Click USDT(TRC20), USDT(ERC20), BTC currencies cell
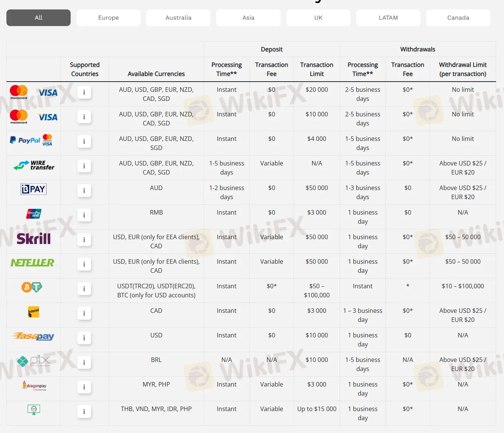This screenshot has height=433, width=504. coord(156,291)
